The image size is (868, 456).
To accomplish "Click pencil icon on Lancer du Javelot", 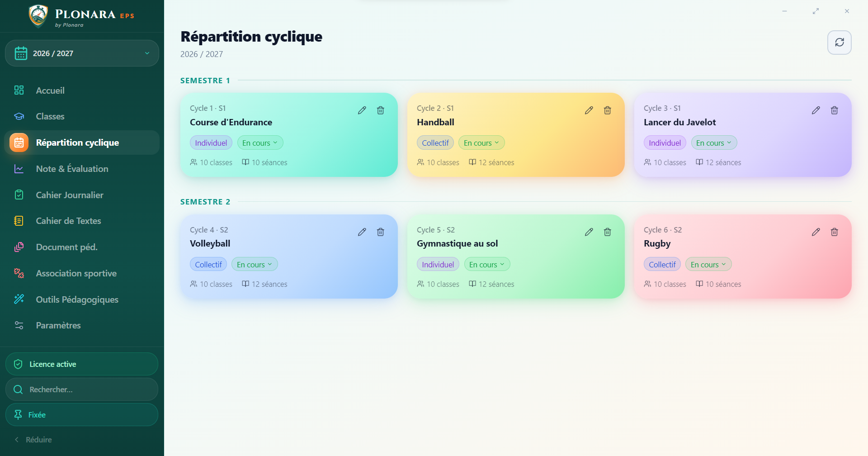I will (x=816, y=110).
